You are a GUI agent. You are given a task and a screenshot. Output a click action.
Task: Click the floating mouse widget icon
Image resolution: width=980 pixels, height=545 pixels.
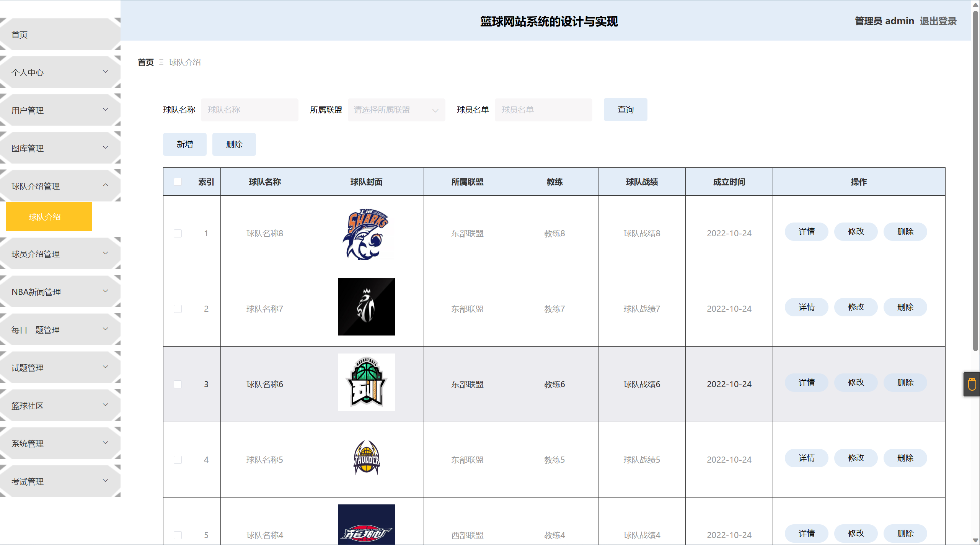tap(972, 384)
